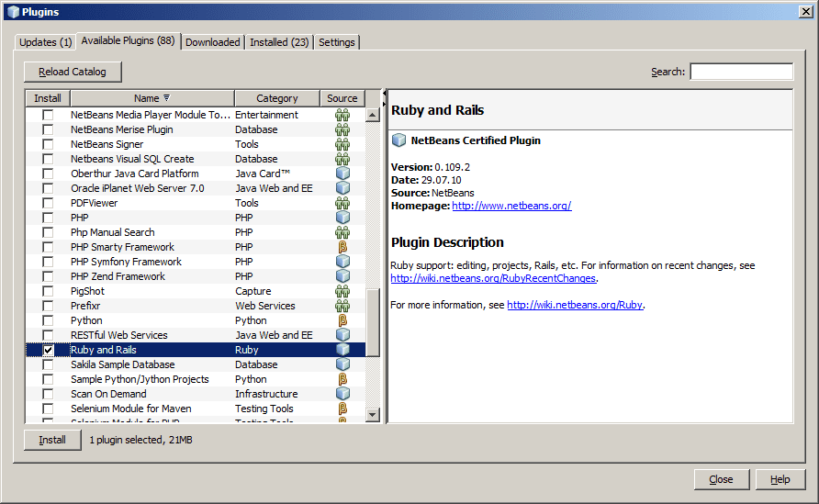
Task: Select the Oberthur Java Card Platform row
Action: pos(196,174)
